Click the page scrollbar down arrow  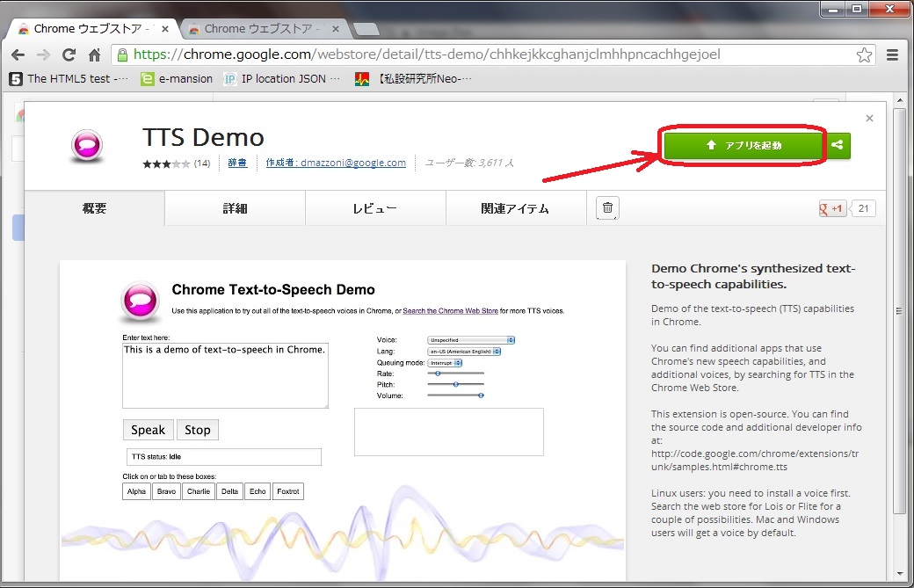(x=900, y=574)
